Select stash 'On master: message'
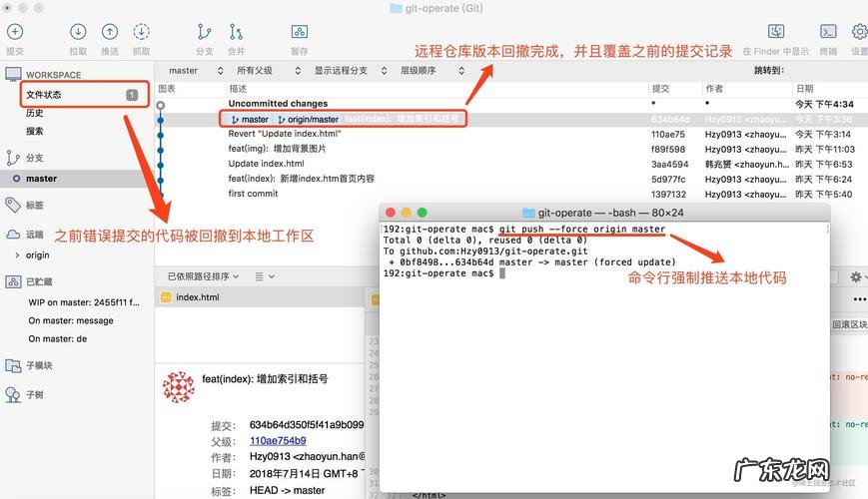 [71, 320]
